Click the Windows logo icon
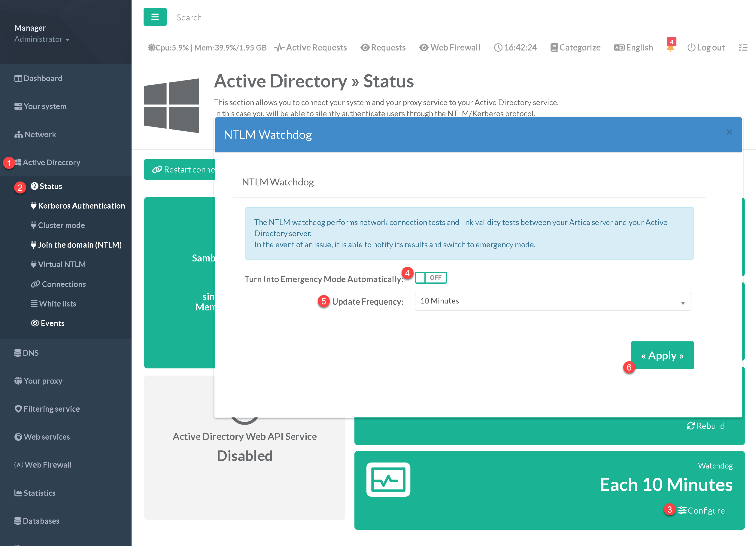 (x=171, y=105)
